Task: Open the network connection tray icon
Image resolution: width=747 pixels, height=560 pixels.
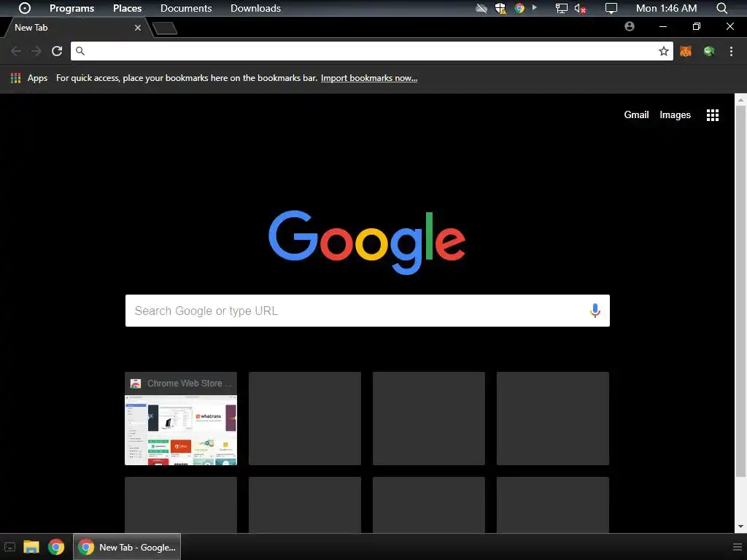Action: pos(562,8)
